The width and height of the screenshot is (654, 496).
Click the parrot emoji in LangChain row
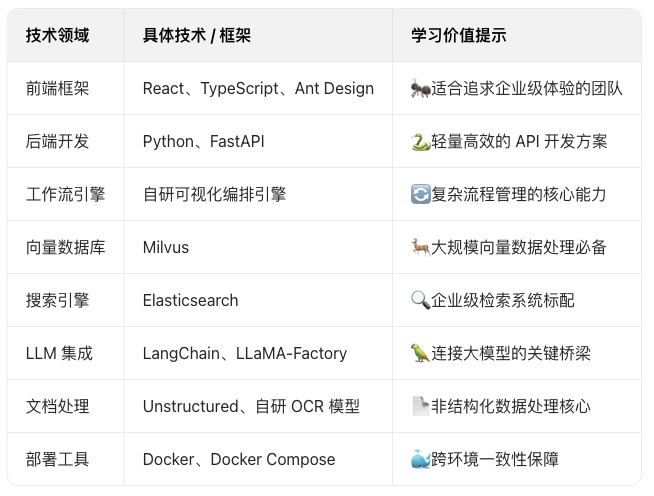click(x=420, y=353)
